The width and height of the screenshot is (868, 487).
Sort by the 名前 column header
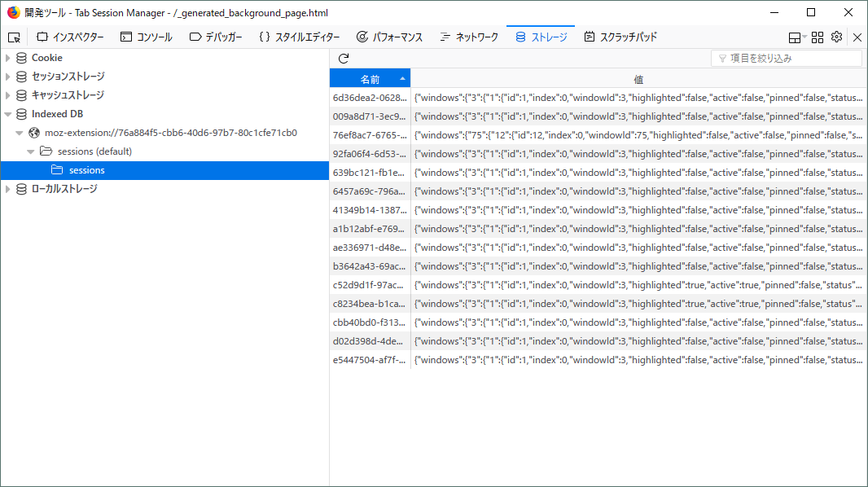click(x=370, y=79)
